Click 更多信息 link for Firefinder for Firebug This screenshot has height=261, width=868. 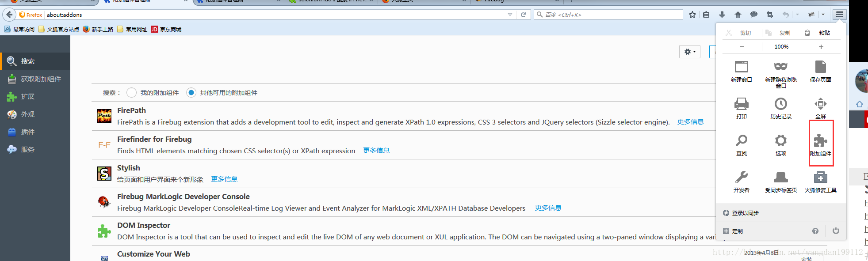pyautogui.click(x=376, y=151)
